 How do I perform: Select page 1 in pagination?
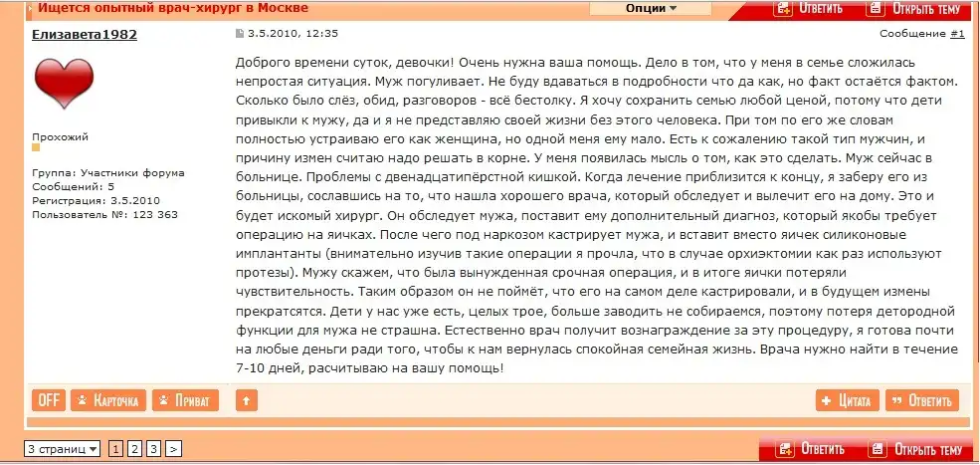115,449
